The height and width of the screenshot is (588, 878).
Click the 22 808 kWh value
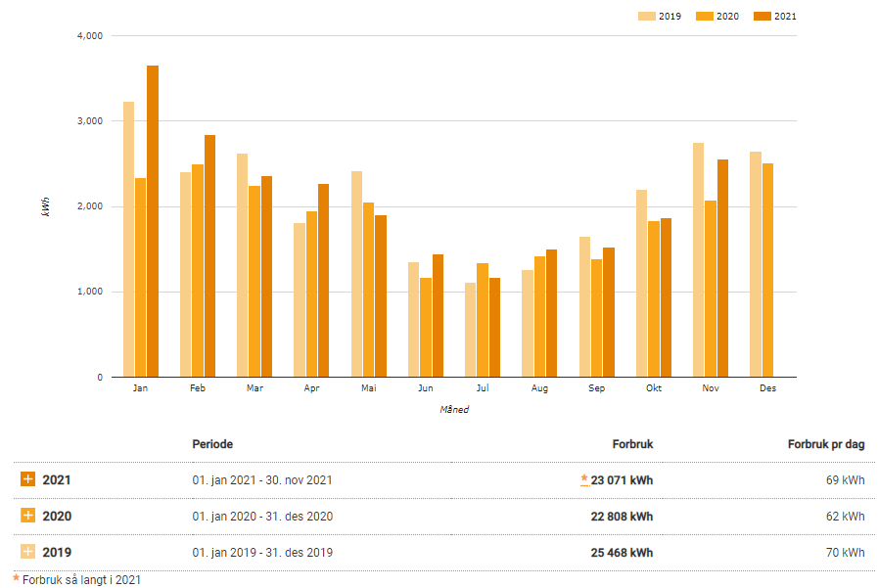pos(622,517)
